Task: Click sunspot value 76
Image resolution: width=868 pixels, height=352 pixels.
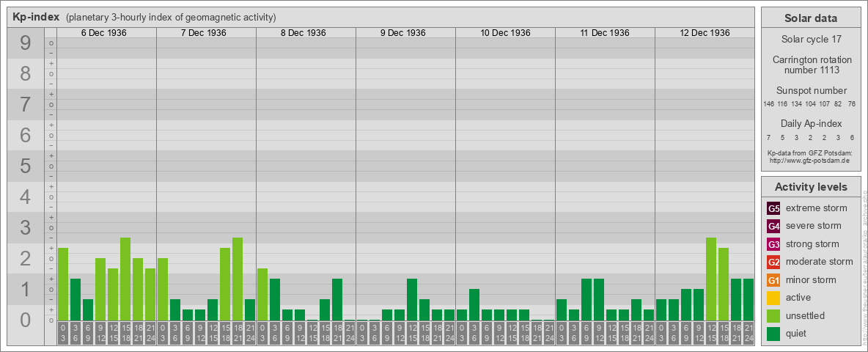Action: coord(852,104)
